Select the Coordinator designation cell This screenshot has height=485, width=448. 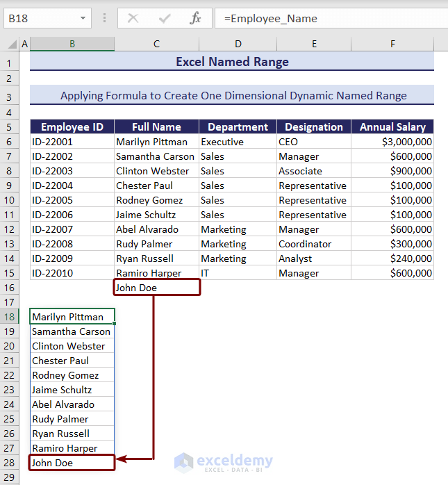pyautogui.click(x=314, y=244)
